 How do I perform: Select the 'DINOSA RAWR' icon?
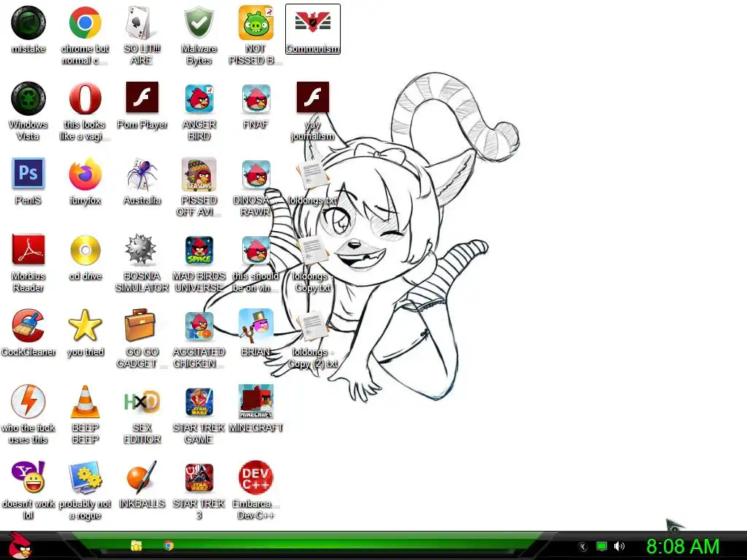[x=256, y=174]
